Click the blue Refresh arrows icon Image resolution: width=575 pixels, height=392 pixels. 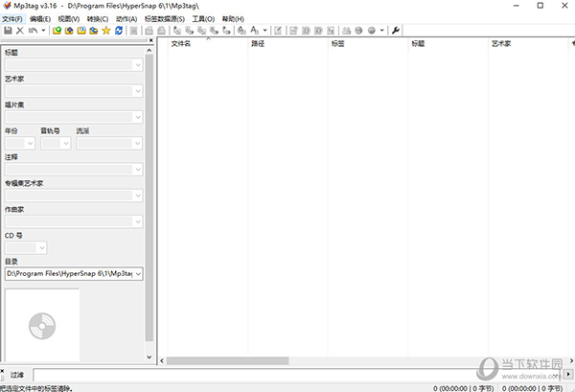click(119, 31)
